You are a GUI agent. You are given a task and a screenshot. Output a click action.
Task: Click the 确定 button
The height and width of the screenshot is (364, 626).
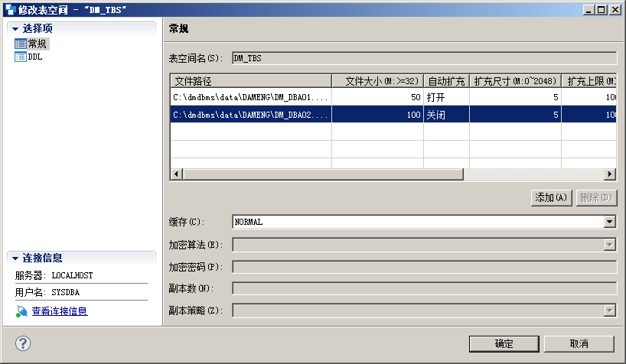[x=504, y=343]
